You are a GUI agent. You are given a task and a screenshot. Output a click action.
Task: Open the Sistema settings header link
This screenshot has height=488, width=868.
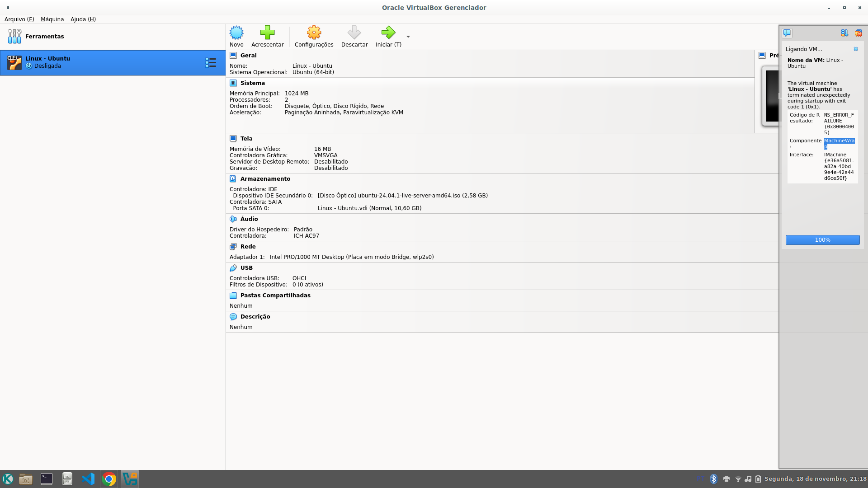[x=253, y=83]
